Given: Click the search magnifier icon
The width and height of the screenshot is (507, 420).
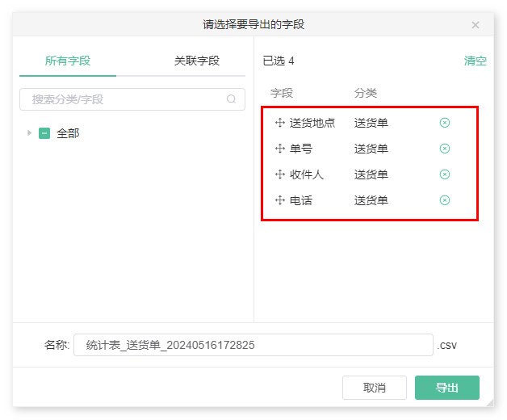Looking at the screenshot, I should pyautogui.click(x=231, y=99).
